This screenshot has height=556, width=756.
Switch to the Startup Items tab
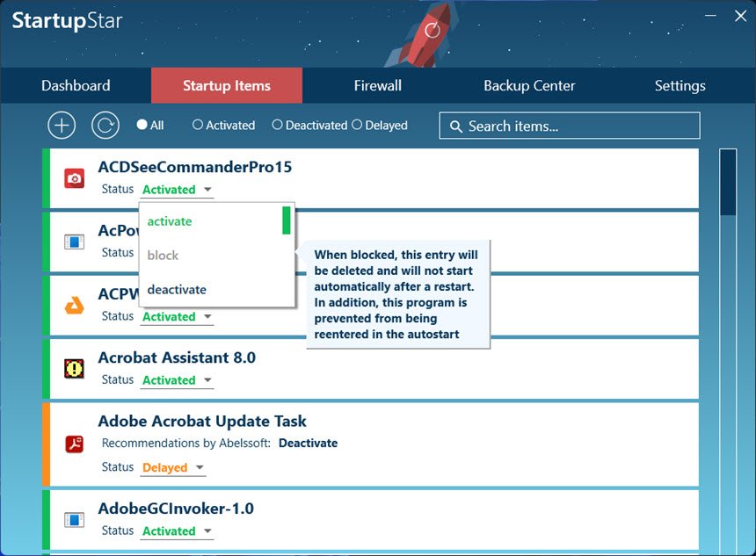pyautogui.click(x=227, y=85)
